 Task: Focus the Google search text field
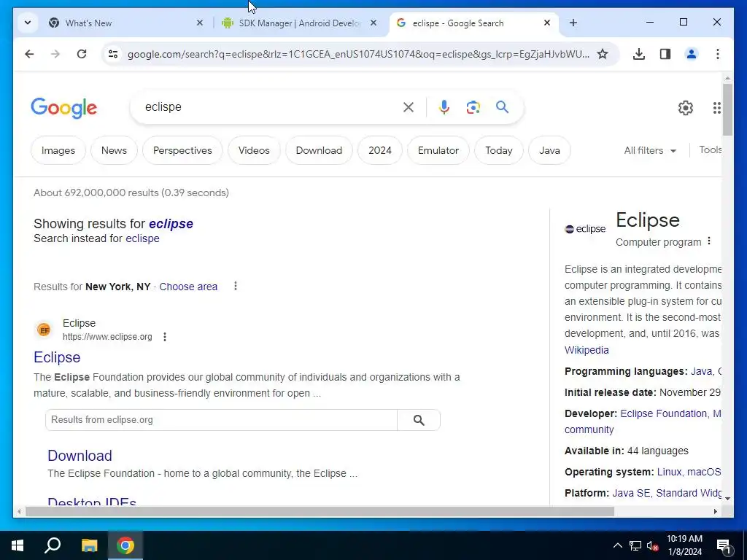coord(269,107)
